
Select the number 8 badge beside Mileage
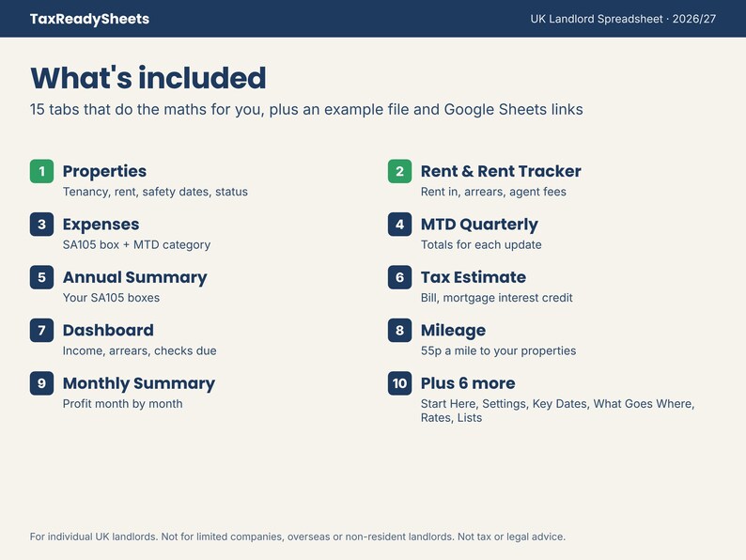(399, 330)
